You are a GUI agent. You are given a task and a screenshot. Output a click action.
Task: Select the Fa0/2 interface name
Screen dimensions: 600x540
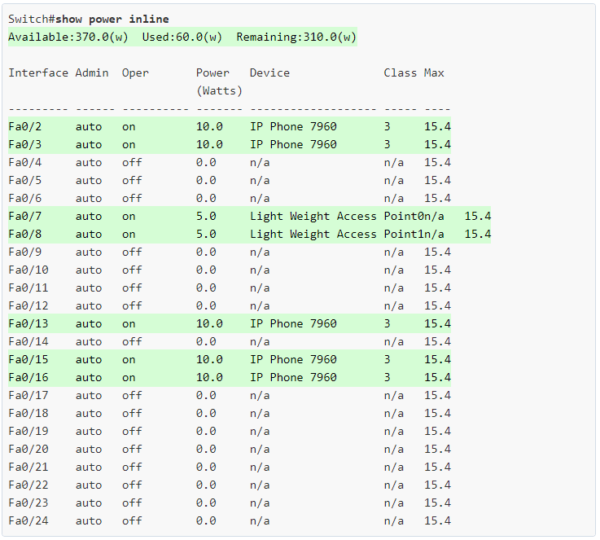25,127
